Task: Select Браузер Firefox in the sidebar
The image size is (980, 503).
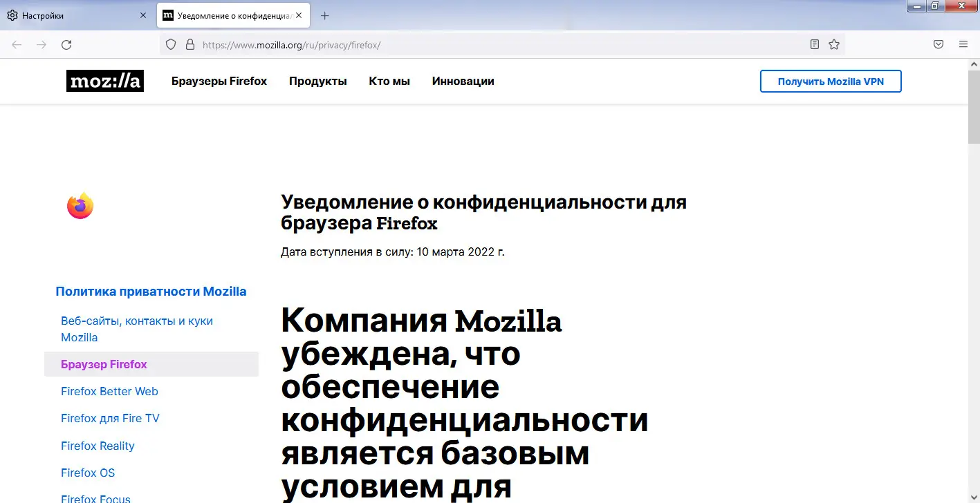Action: click(x=151, y=364)
